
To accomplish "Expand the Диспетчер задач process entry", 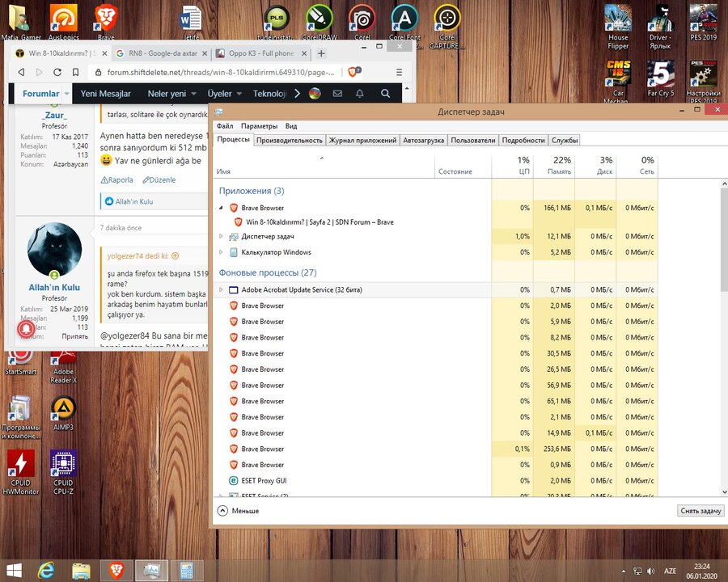I will 221,237.
